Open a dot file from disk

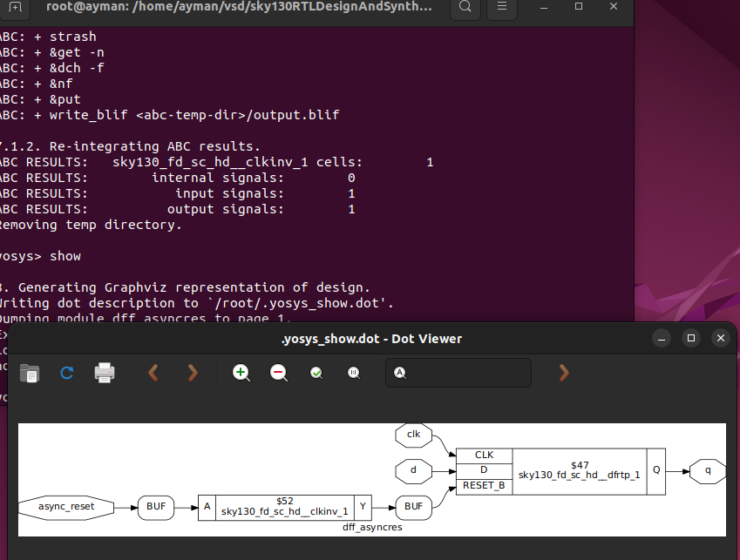pos(29,373)
